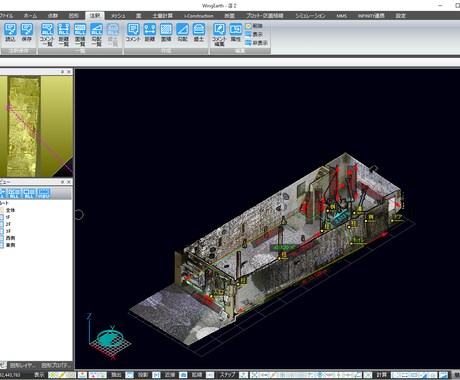Switch to the 断面 ribbon tab
460x380 pixels.
(229, 16)
